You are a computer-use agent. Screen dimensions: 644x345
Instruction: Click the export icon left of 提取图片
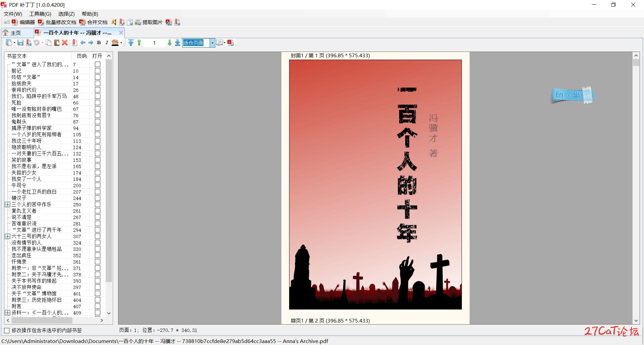point(130,22)
